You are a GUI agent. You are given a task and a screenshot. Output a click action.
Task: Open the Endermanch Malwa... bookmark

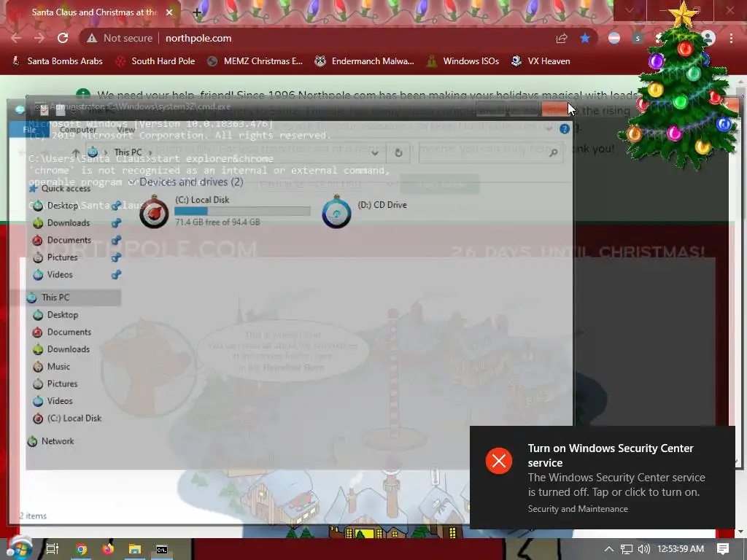coord(365,61)
